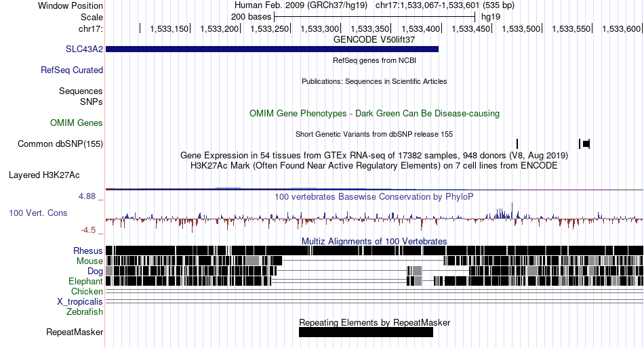Click the 1,533,600 ruler position
644x348 pixels.
click(x=621, y=28)
